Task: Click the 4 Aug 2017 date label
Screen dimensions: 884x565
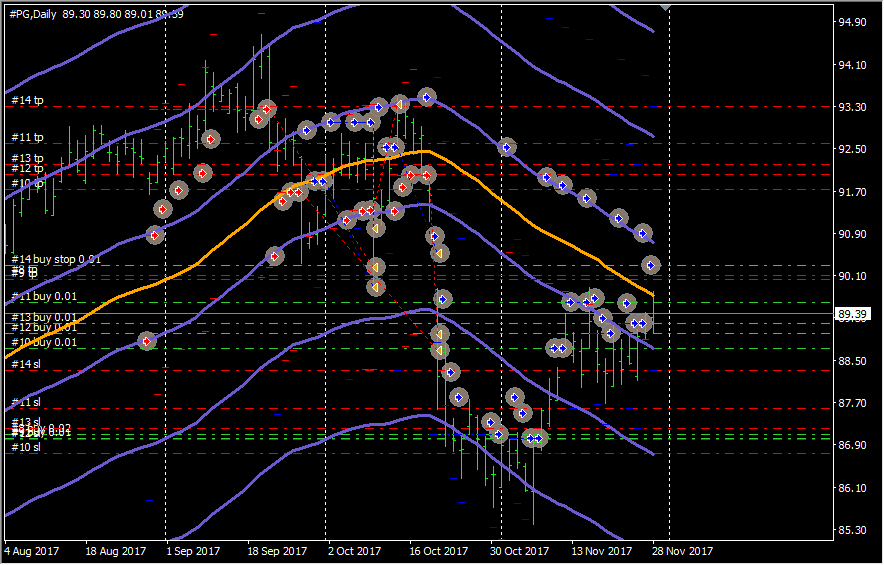Action: 32,551
